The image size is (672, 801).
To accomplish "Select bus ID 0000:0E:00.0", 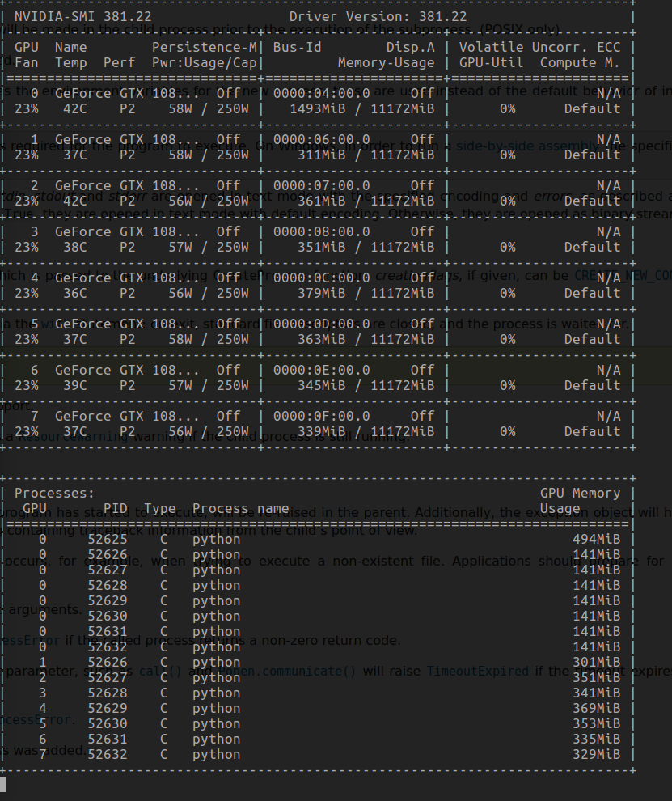I will (x=322, y=370).
